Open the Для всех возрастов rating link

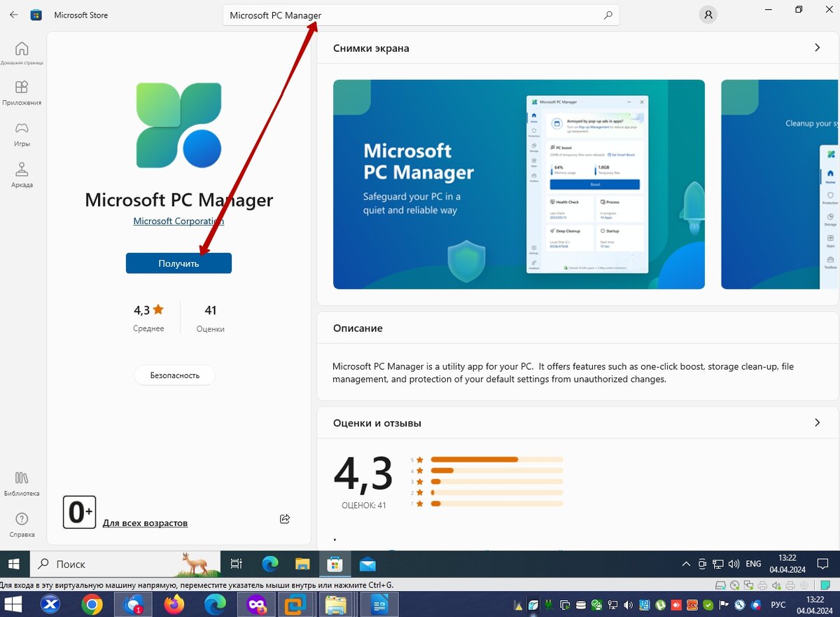pyautogui.click(x=145, y=523)
